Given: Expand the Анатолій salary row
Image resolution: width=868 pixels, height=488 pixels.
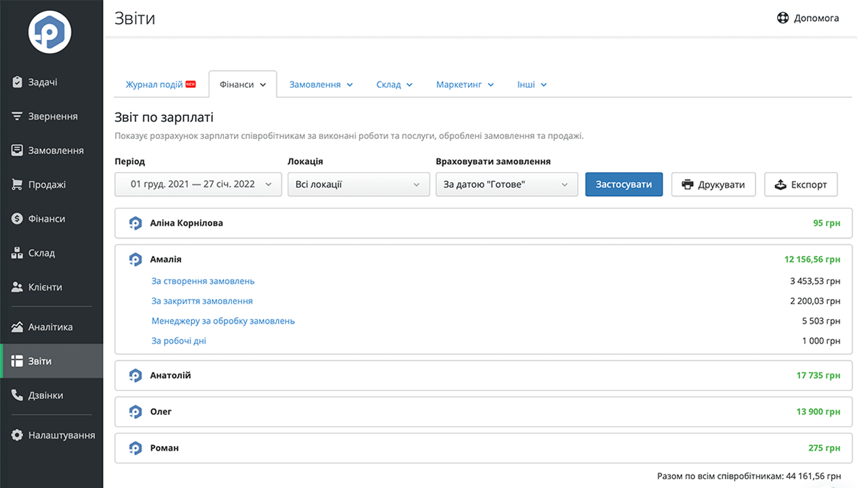Looking at the screenshot, I should click(x=484, y=375).
